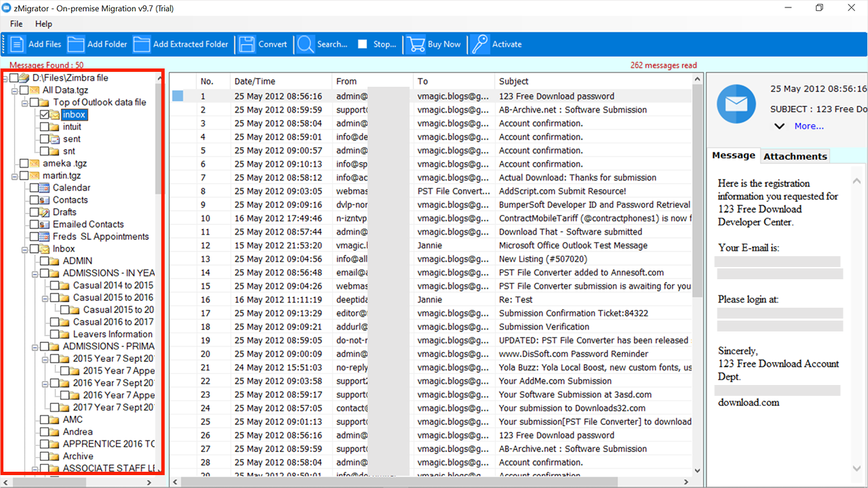Collapse the D:\Files\Zimbra file root node
This screenshot has height=488, width=868.
(5, 78)
